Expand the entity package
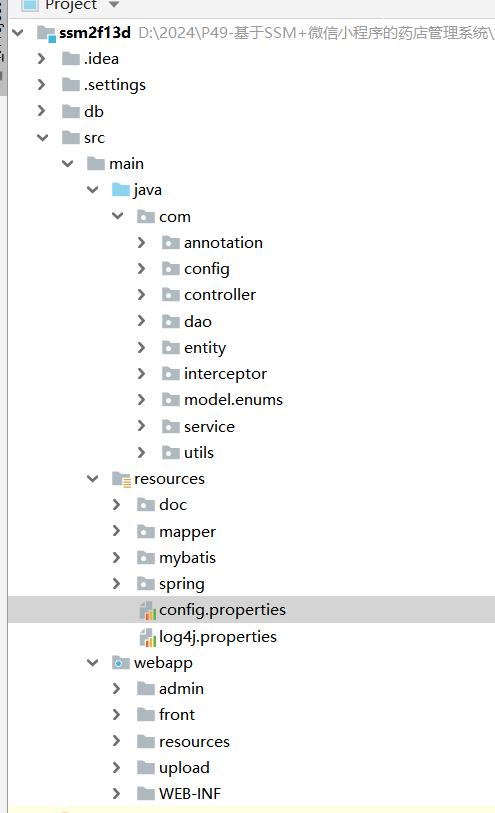The height and width of the screenshot is (813, 495). click(x=141, y=347)
